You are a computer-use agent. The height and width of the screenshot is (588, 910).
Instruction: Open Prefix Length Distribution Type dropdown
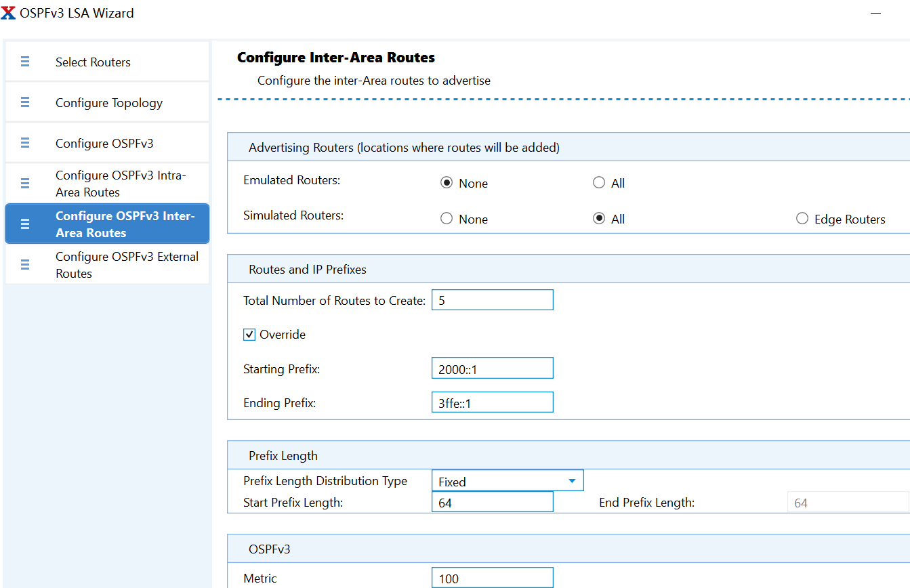508,481
